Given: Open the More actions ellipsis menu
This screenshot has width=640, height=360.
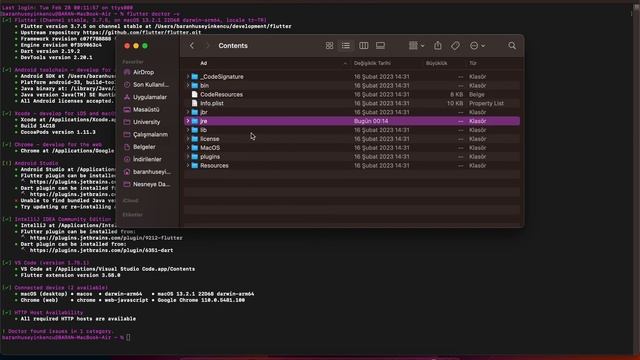Looking at the screenshot, I should tap(477, 46).
